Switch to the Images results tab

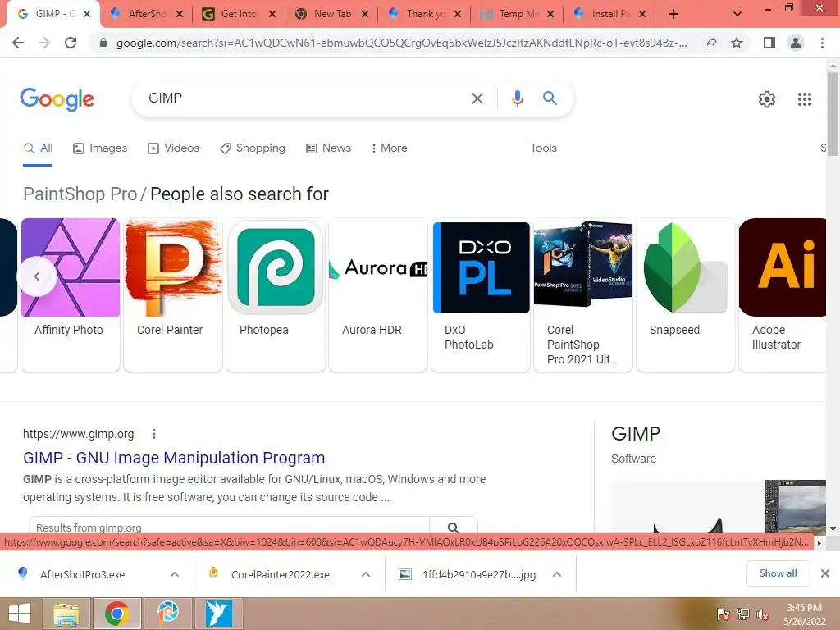pos(100,148)
